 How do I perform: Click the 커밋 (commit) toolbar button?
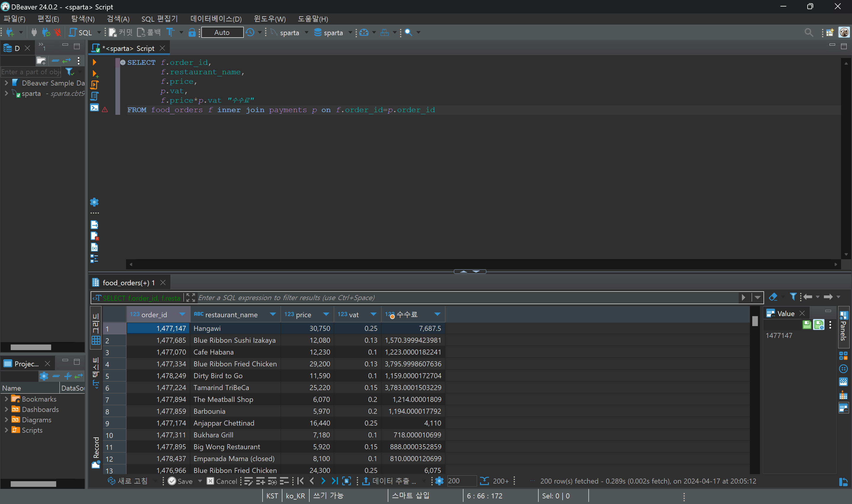point(121,33)
